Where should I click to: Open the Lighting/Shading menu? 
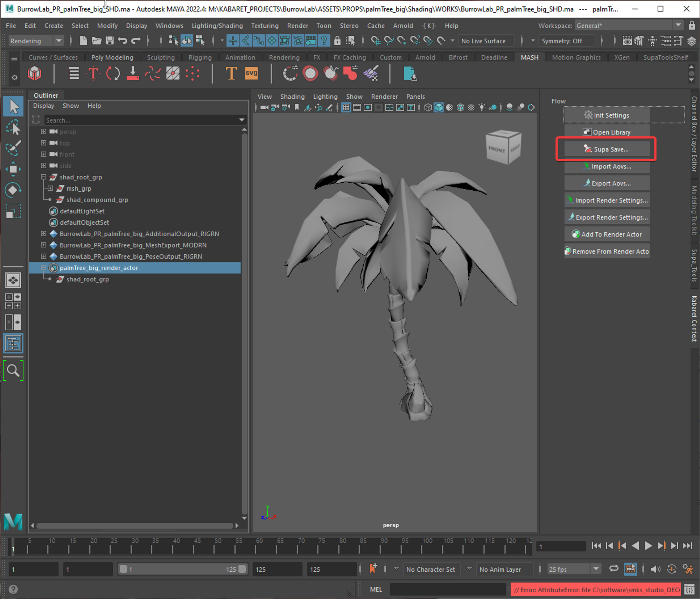(217, 26)
